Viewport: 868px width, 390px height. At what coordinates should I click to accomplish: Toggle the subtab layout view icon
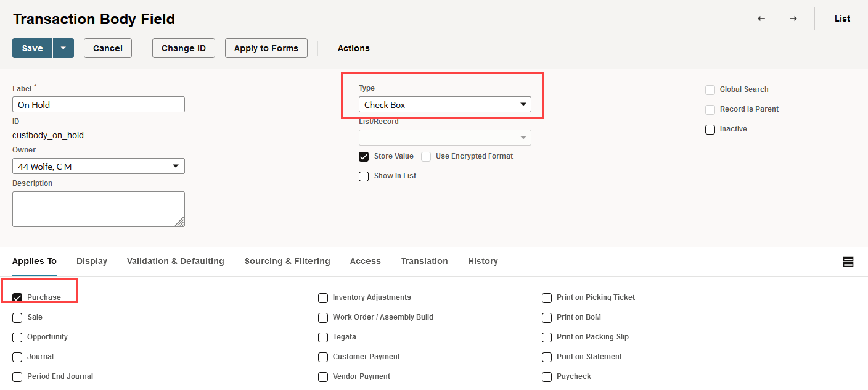848,262
